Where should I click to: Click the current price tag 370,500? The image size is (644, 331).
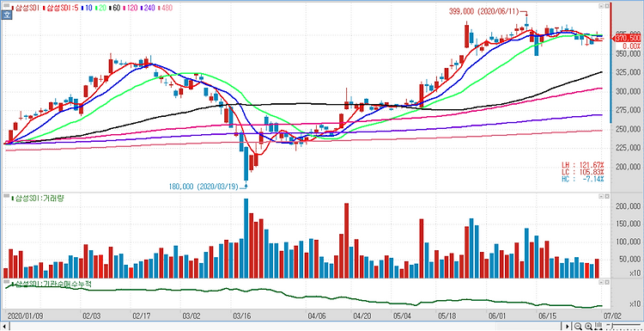[626, 38]
